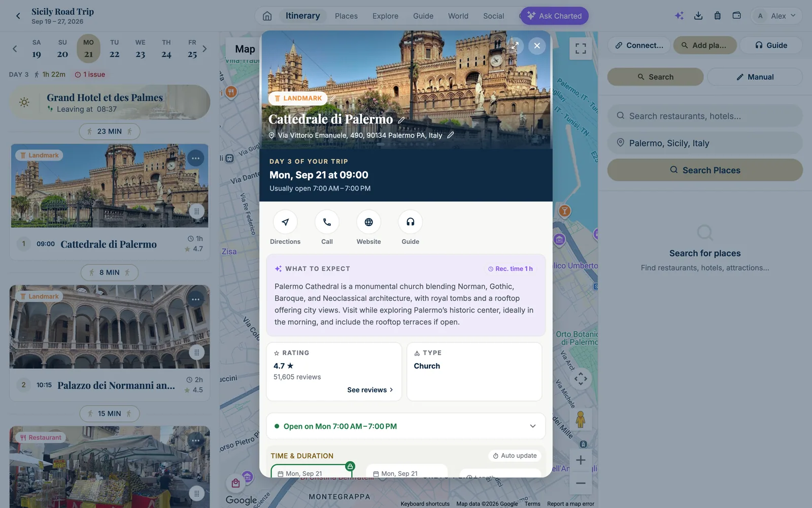812x508 pixels.
Task: Open the three-dot menu on Palazzo dei Normanni card
Action: pyautogui.click(x=195, y=300)
